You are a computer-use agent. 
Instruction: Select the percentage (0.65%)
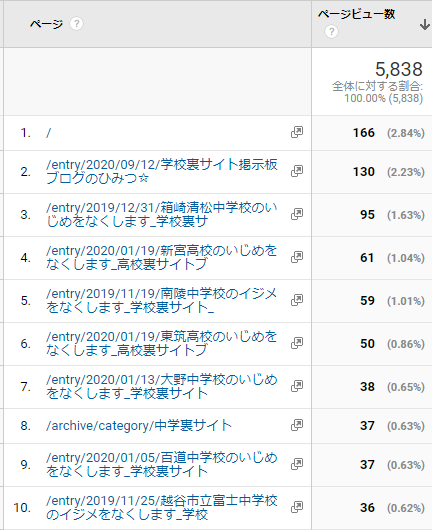point(406,387)
